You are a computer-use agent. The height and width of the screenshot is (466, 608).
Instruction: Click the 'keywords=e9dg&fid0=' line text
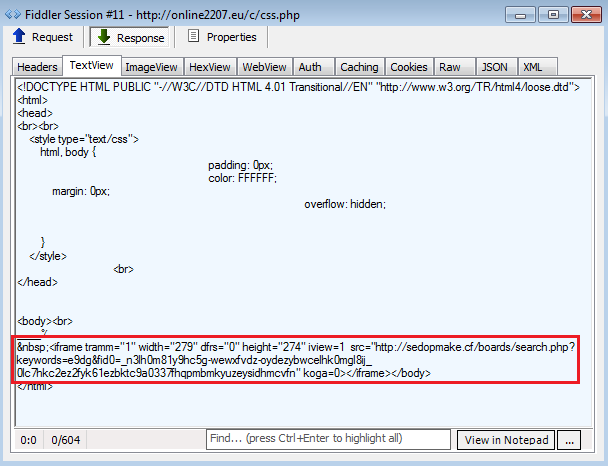(194, 360)
